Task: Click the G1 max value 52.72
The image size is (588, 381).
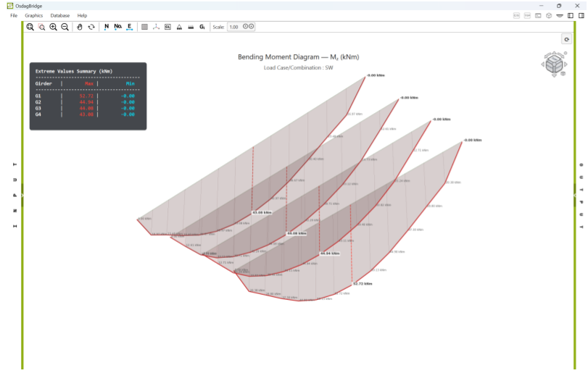Action: (86, 96)
